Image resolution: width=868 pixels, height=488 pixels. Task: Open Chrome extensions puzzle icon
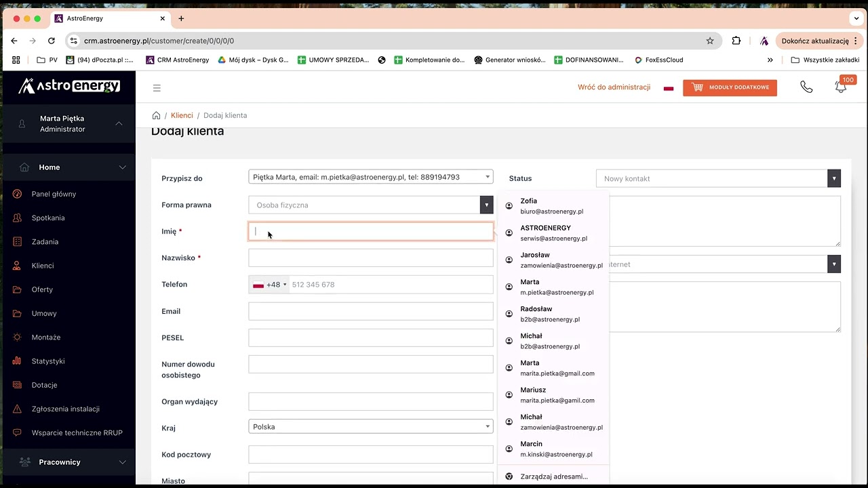click(736, 41)
